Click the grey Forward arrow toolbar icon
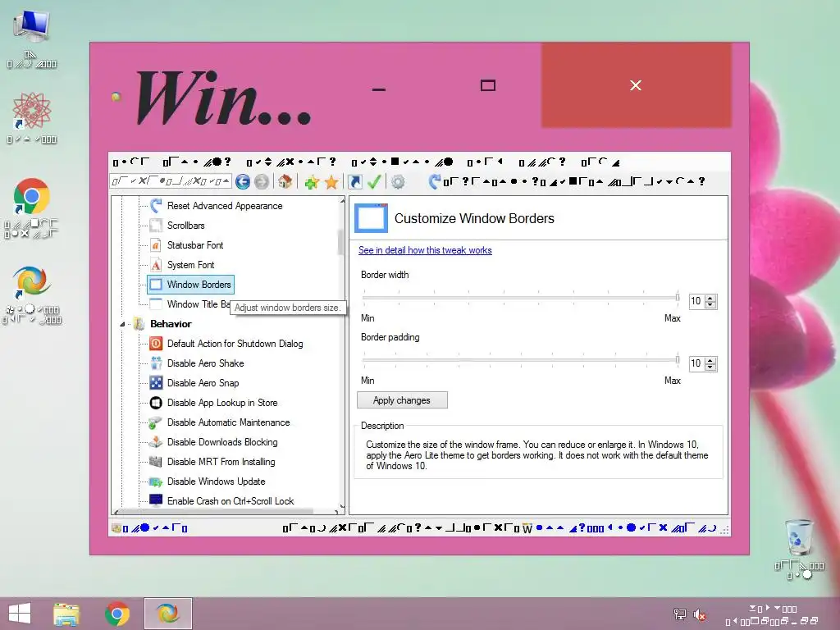The width and height of the screenshot is (840, 630). [262, 182]
